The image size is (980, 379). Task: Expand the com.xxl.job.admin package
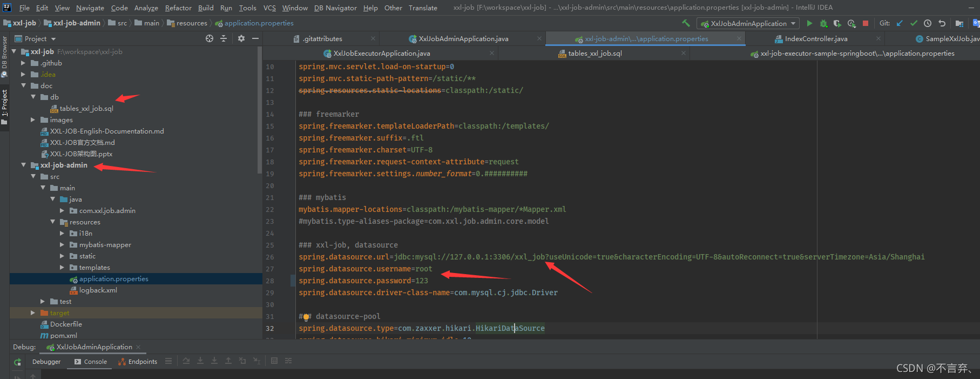tap(62, 210)
